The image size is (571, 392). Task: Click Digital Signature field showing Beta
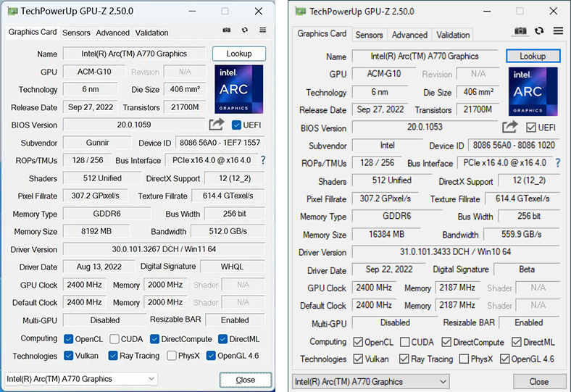pyautogui.click(x=527, y=270)
